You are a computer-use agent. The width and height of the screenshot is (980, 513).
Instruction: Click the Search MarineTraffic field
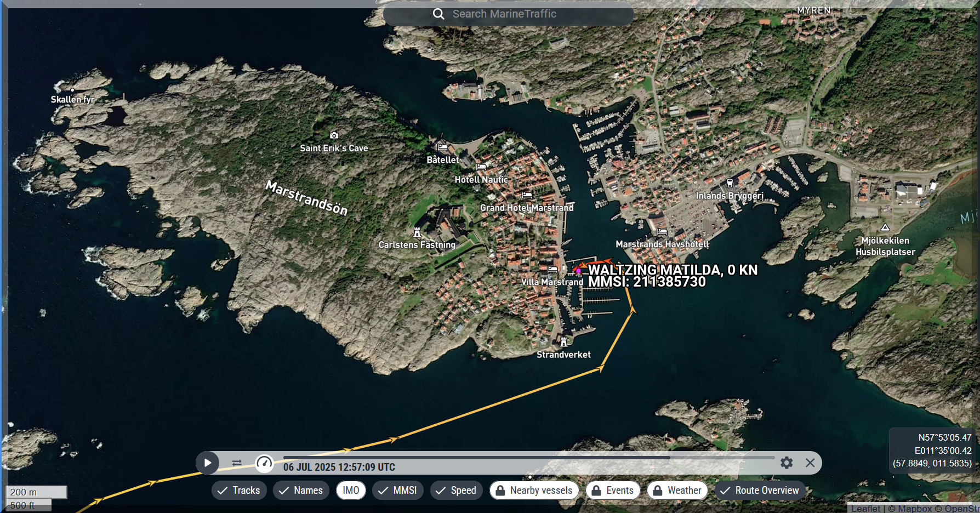[521, 14]
